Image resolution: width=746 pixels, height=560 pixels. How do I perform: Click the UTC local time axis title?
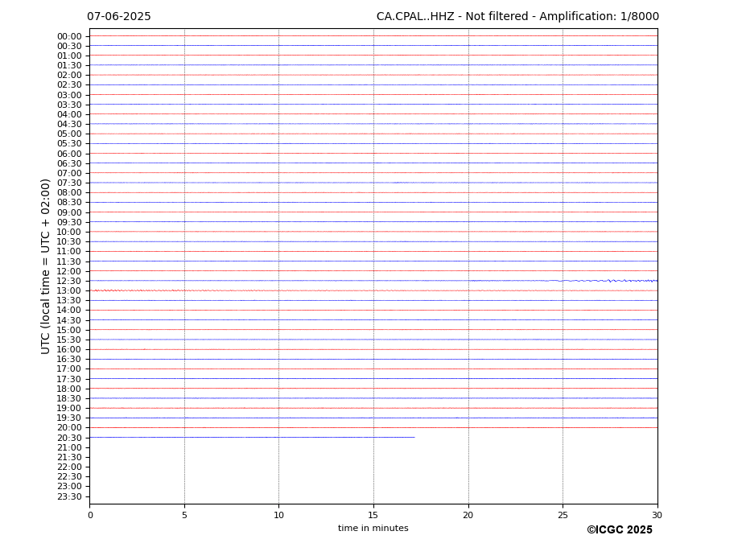[x=45, y=266]
